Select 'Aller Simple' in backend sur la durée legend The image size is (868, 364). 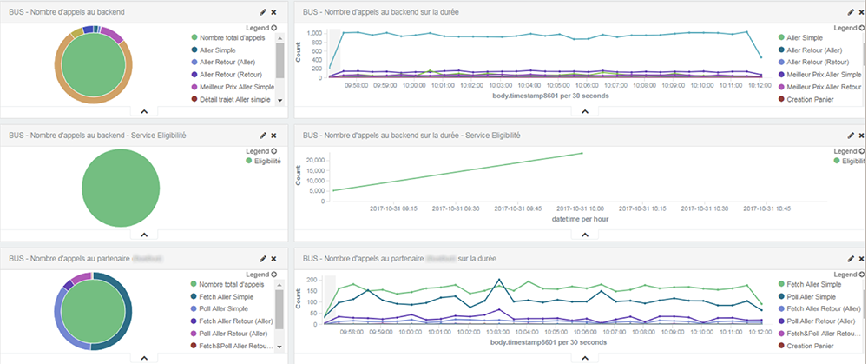(800, 37)
